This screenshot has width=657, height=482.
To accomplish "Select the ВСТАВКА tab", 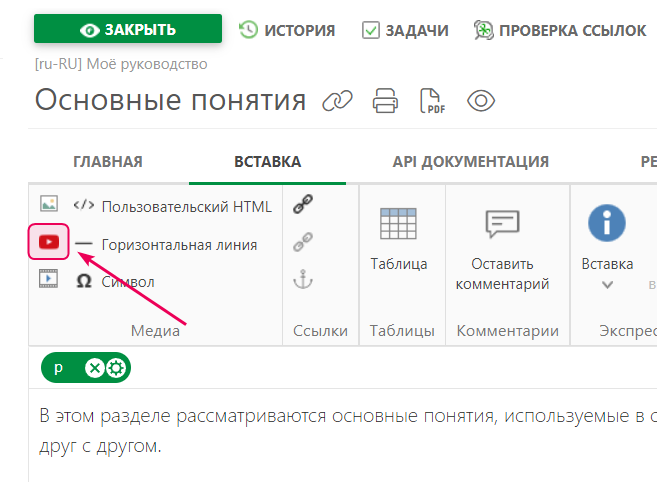I will 267,162.
